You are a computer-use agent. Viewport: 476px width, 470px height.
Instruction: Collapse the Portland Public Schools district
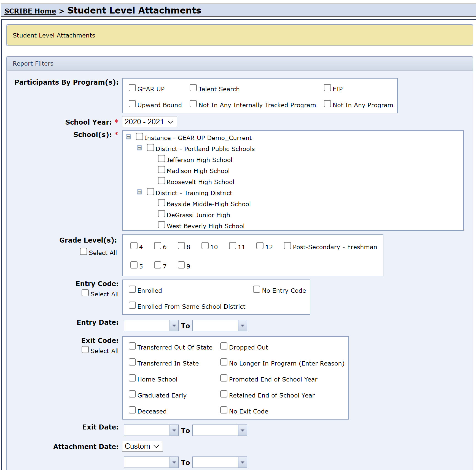[139, 148]
